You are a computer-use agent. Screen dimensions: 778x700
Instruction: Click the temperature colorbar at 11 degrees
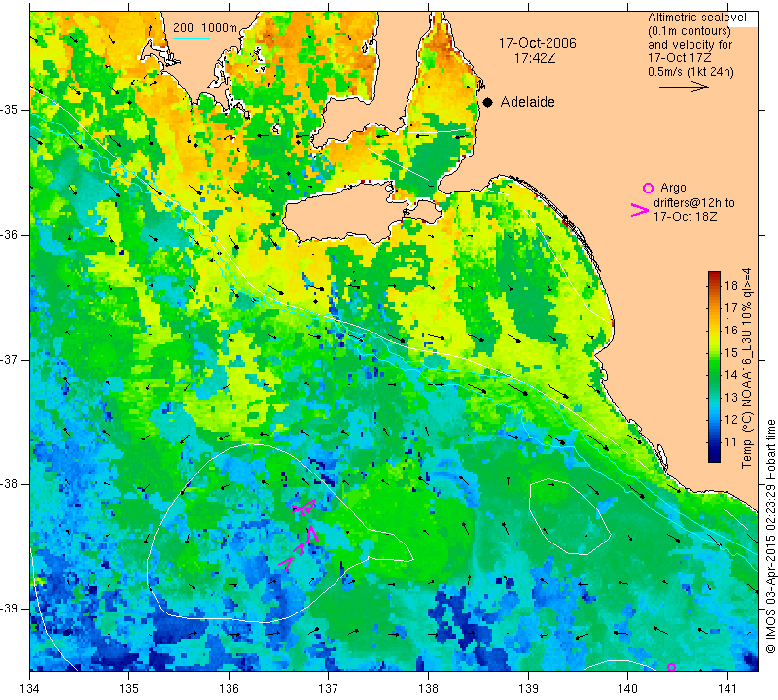click(714, 442)
